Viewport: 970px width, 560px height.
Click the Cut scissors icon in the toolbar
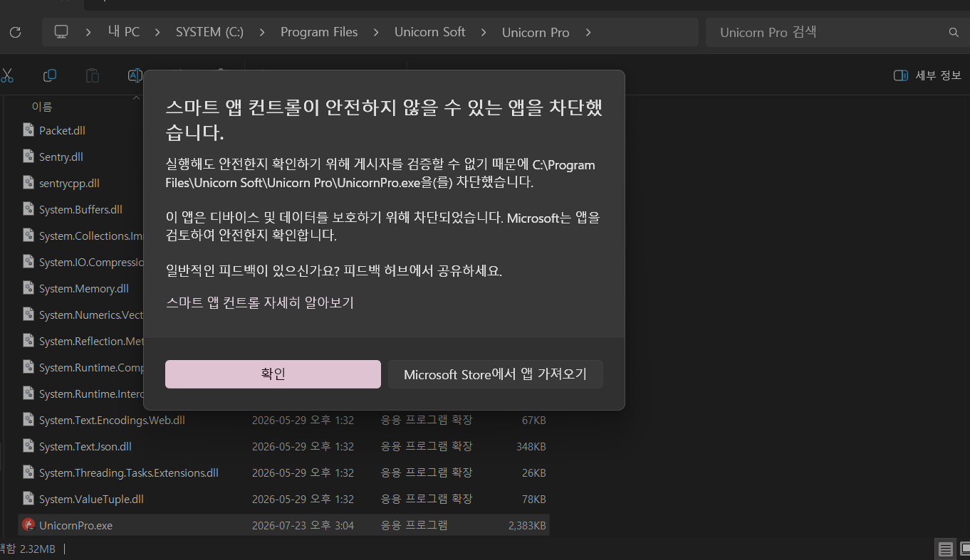tap(7, 75)
